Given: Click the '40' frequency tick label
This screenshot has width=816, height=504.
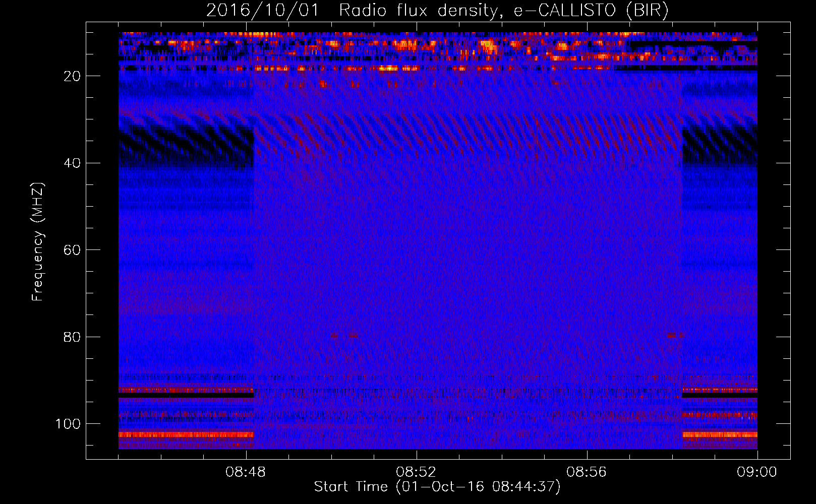Looking at the screenshot, I should pyautogui.click(x=72, y=163).
